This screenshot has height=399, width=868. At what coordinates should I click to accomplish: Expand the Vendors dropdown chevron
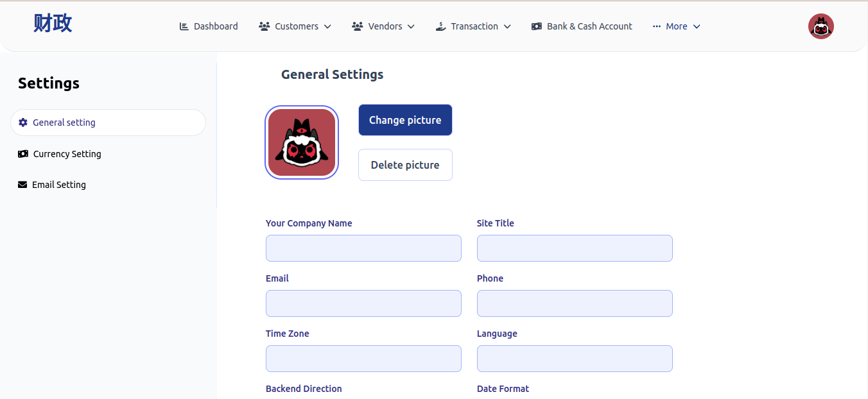[411, 26]
